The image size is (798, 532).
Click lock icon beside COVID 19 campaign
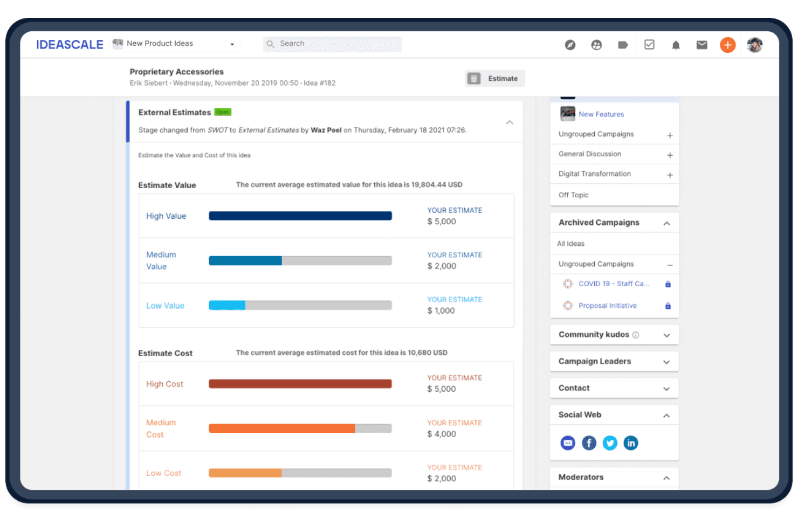pyautogui.click(x=668, y=284)
